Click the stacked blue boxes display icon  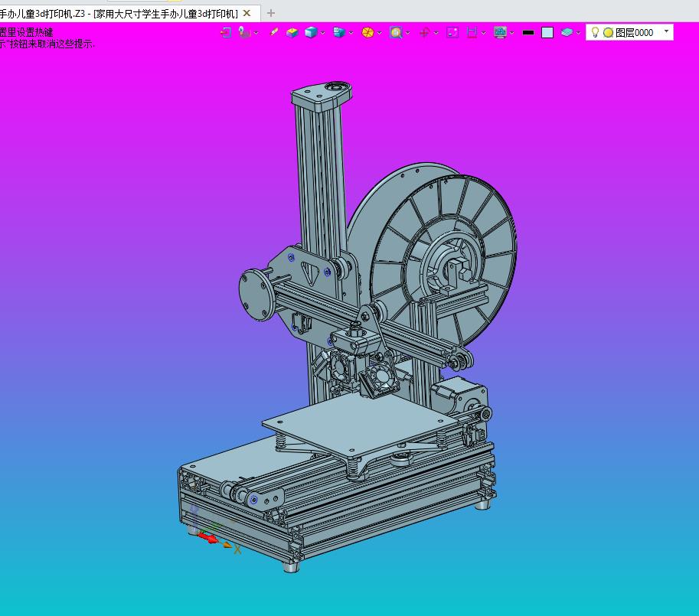339,32
